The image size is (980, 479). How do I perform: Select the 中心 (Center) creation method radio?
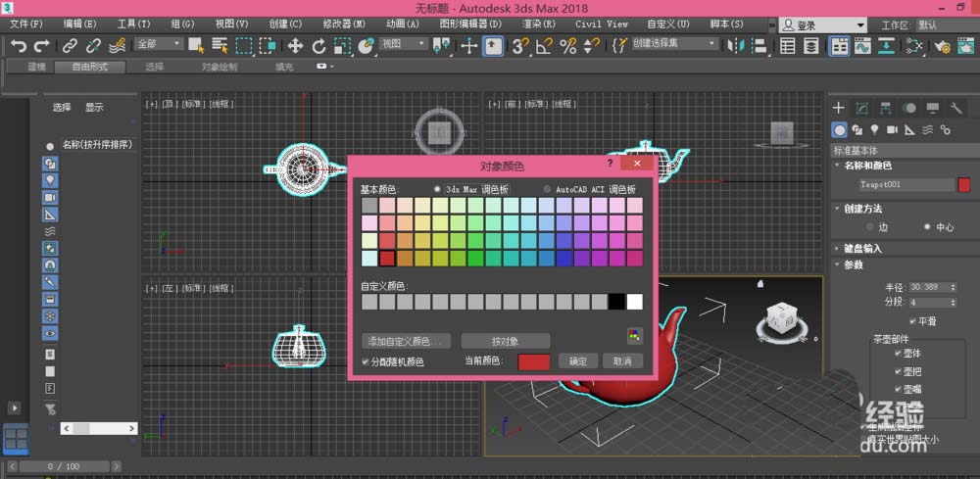tap(927, 227)
